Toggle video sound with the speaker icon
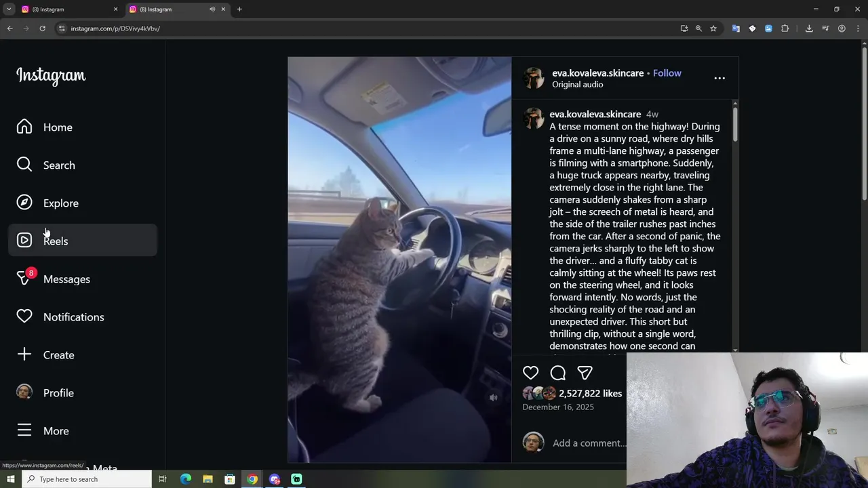The width and height of the screenshot is (868, 488). 494,398
